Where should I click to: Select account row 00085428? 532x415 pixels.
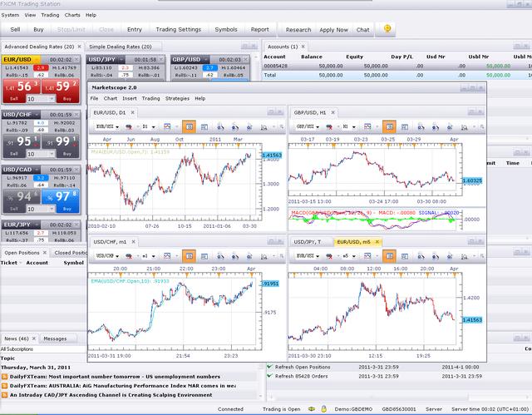pos(397,67)
